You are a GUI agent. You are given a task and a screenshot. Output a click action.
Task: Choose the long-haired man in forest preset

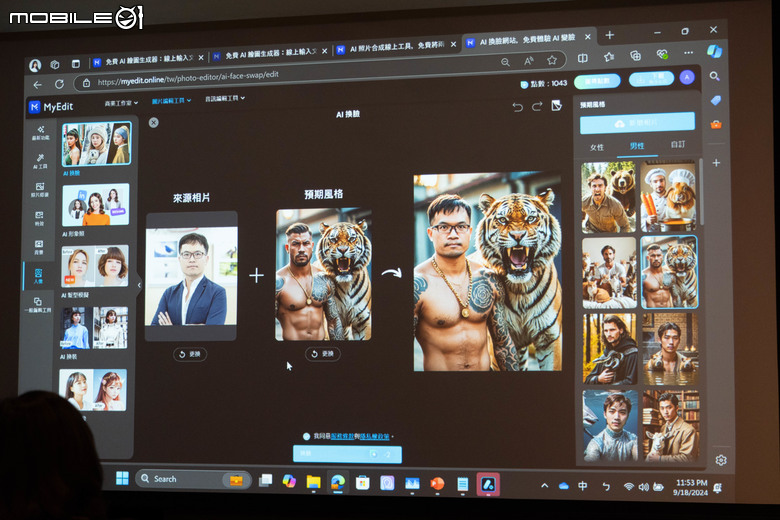pyautogui.click(x=610, y=349)
